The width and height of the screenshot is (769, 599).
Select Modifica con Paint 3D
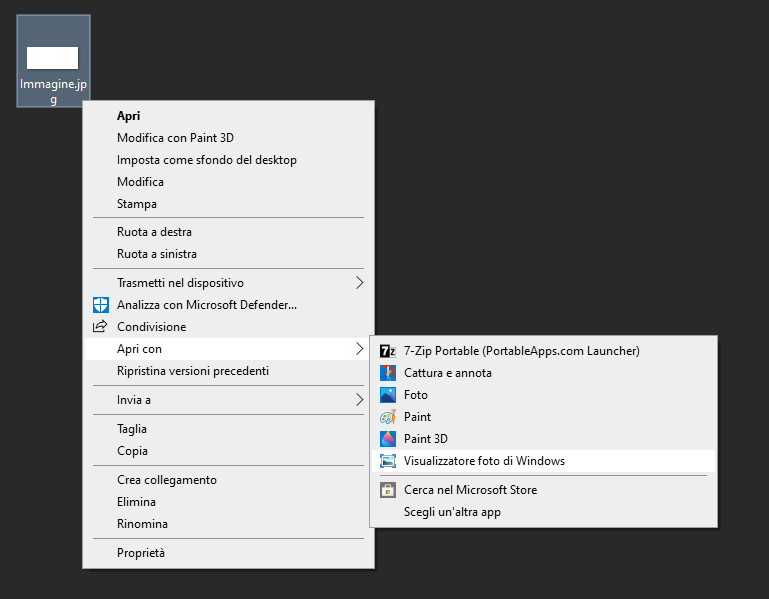tap(229, 138)
